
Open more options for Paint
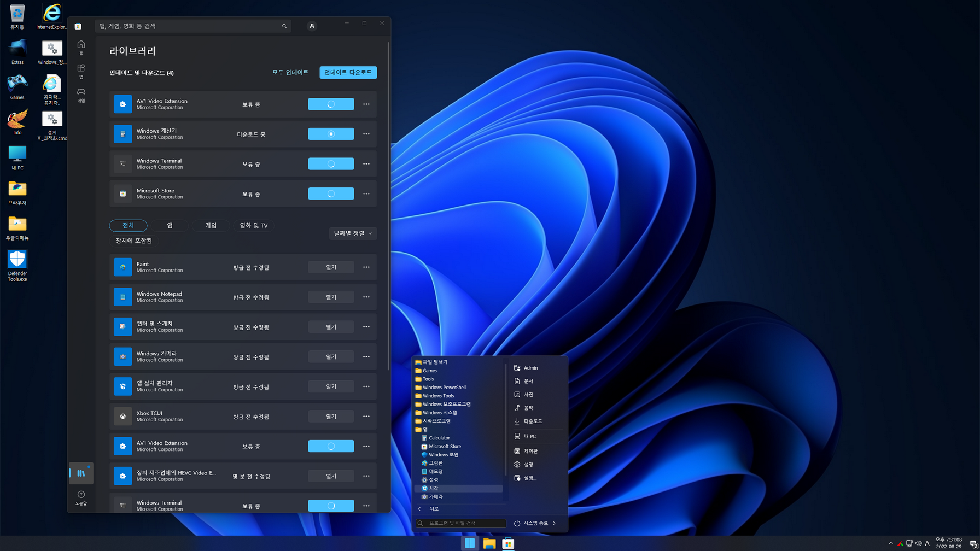pyautogui.click(x=366, y=267)
